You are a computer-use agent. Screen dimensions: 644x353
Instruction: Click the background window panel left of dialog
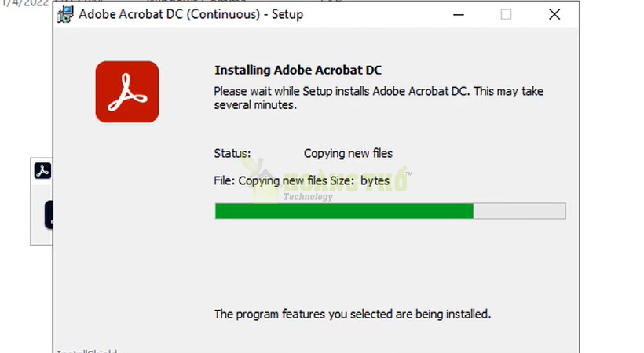pyautogui.click(x=42, y=202)
